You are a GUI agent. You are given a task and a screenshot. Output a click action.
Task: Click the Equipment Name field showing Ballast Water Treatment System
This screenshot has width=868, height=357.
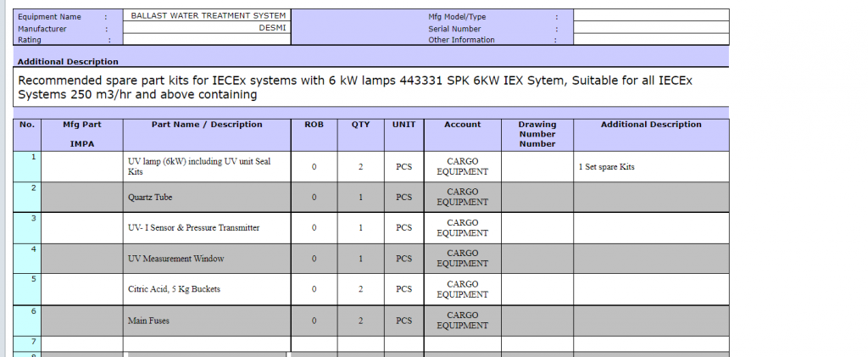coord(207,15)
